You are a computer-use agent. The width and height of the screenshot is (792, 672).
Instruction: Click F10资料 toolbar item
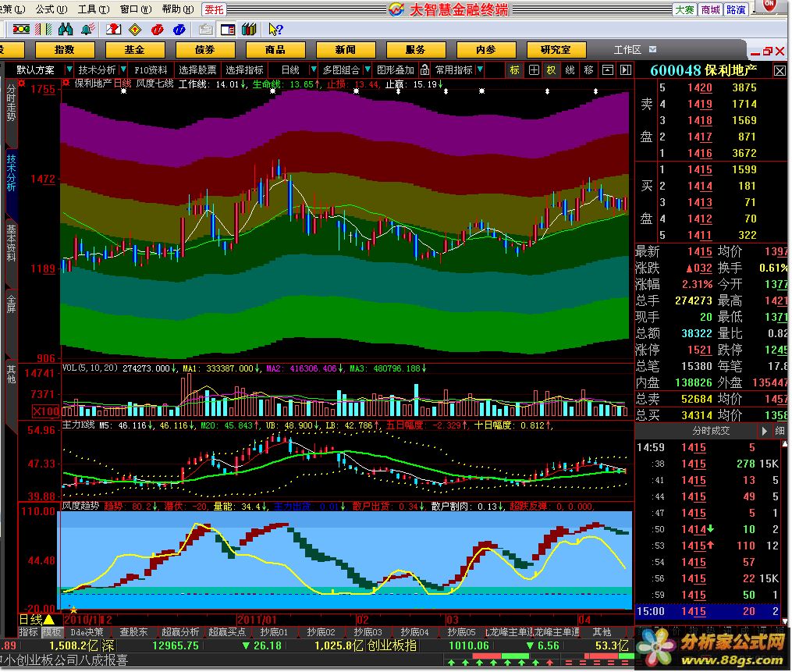[151, 69]
